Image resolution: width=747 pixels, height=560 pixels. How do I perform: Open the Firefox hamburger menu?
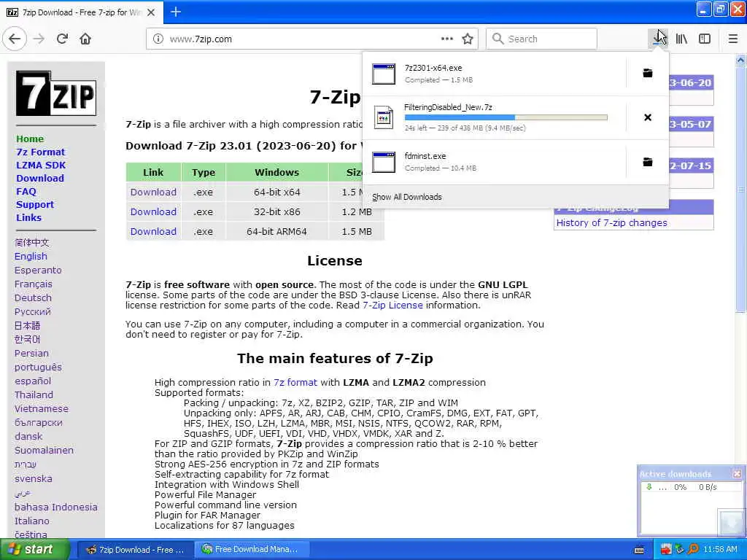[733, 39]
